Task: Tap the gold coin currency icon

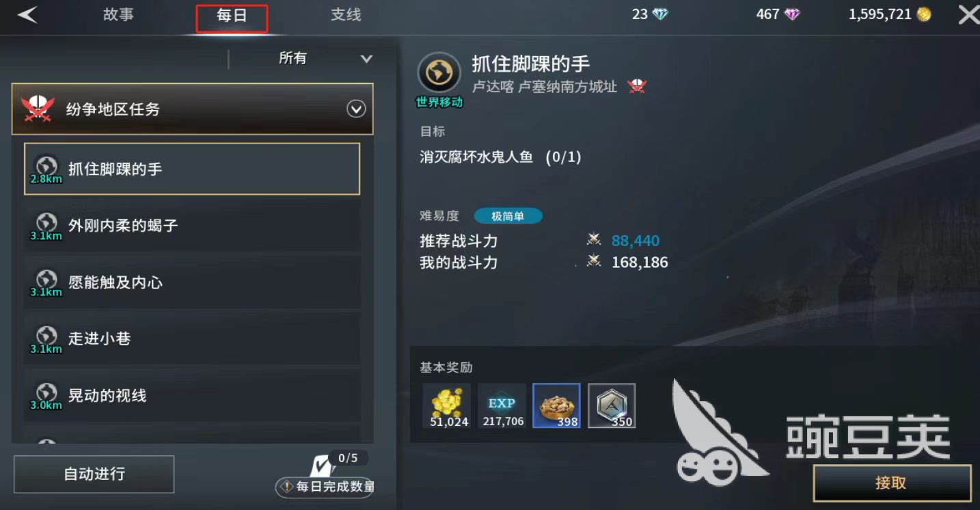Action: click(x=924, y=14)
